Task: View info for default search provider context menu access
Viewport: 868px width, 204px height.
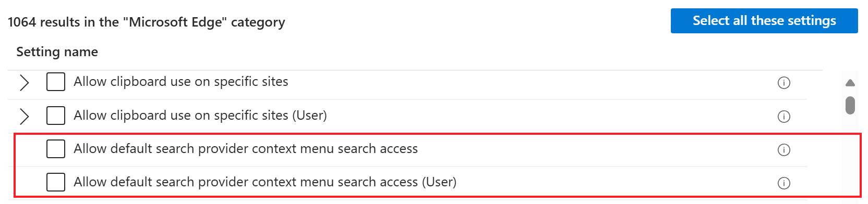Action: [783, 150]
